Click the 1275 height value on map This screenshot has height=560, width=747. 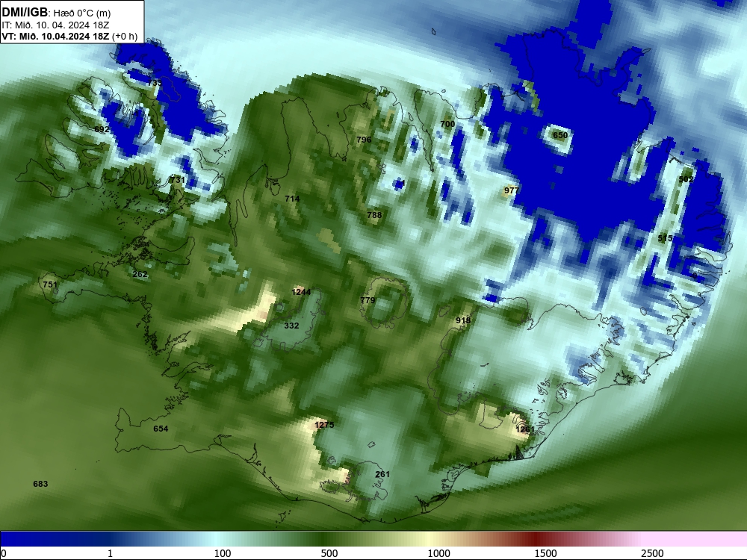324,425
